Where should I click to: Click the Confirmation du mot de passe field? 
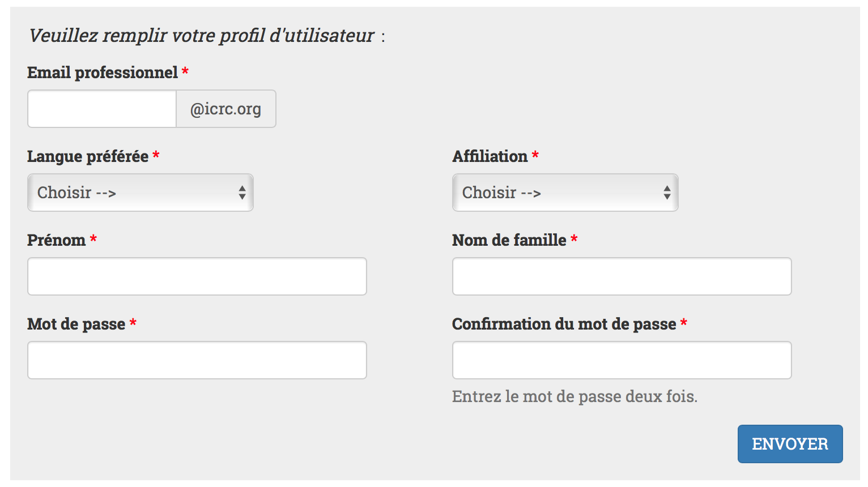click(622, 360)
